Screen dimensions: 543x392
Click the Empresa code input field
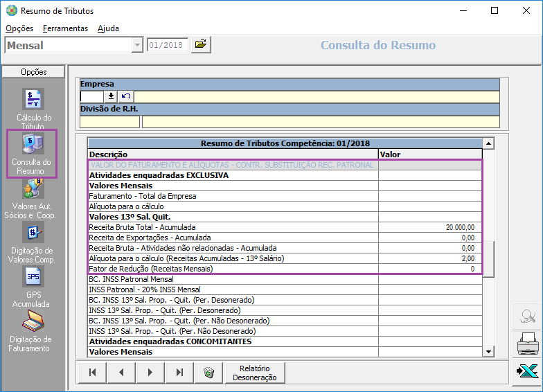91,97
